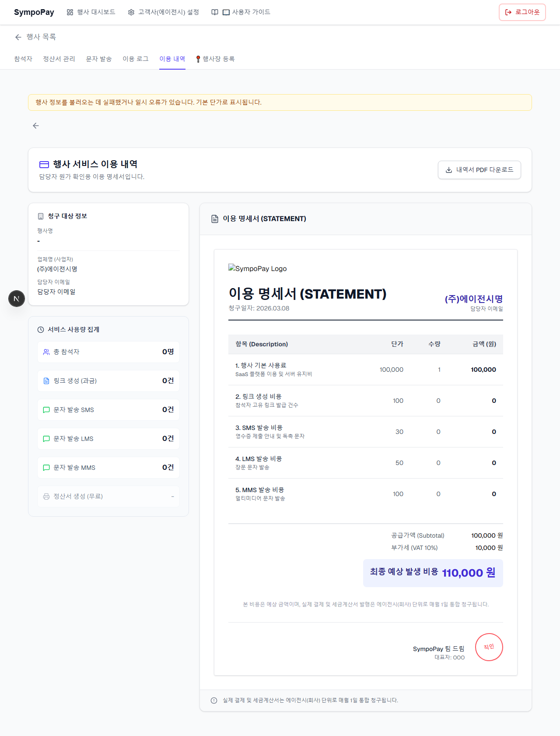Click the back arrow icon below the warning banner
The height and width of the screenshot is (736, 560).
click(x=36, y=126)
